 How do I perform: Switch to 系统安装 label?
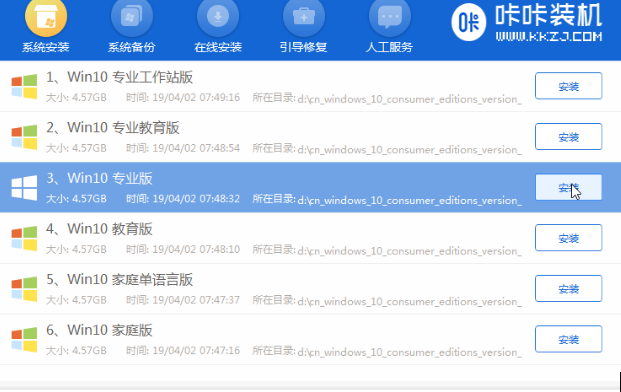tap(46, 48)
